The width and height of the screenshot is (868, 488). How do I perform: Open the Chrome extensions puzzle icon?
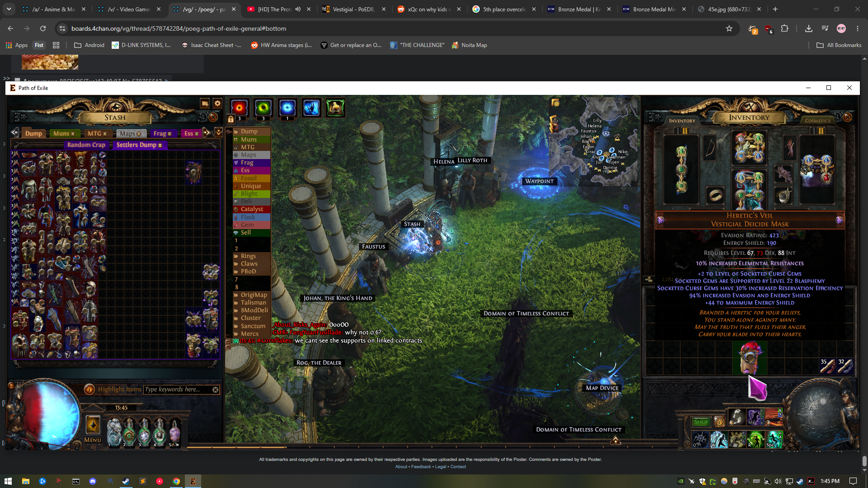(784, 28)
